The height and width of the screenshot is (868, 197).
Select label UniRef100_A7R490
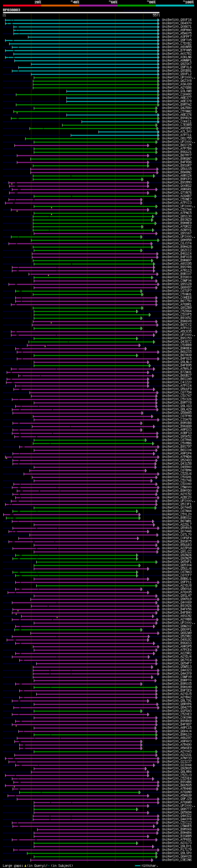tap(177, 744)
